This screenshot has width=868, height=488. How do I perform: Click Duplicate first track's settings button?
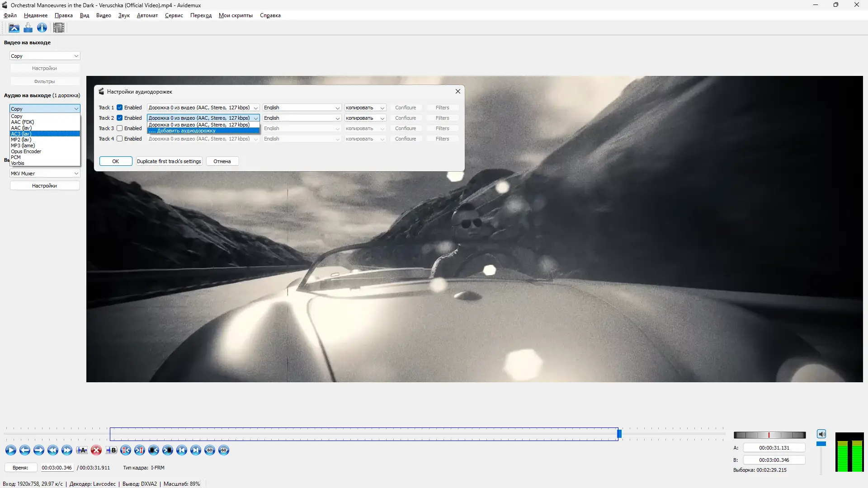(169, 161)
